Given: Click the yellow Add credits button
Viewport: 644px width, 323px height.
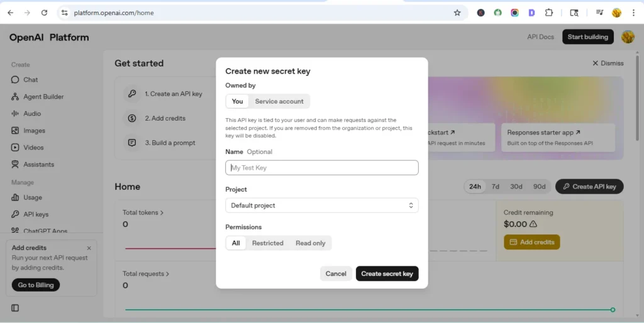Looking at the screenshot, I should point(532,242).
